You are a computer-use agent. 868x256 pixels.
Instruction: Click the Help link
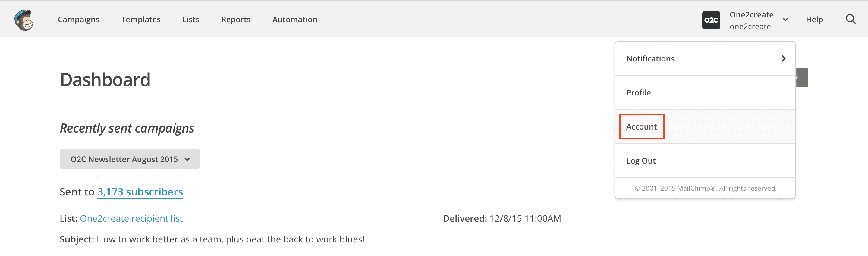click(x=814, y=20)
